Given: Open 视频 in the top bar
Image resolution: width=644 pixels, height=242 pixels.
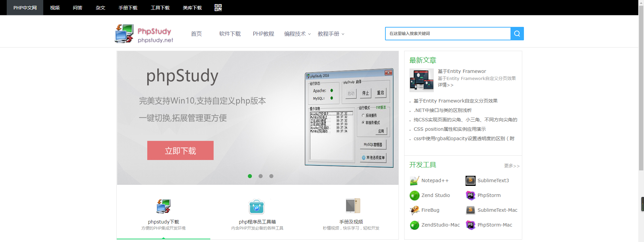Looking at the screenshot, I should coord(55,8).
